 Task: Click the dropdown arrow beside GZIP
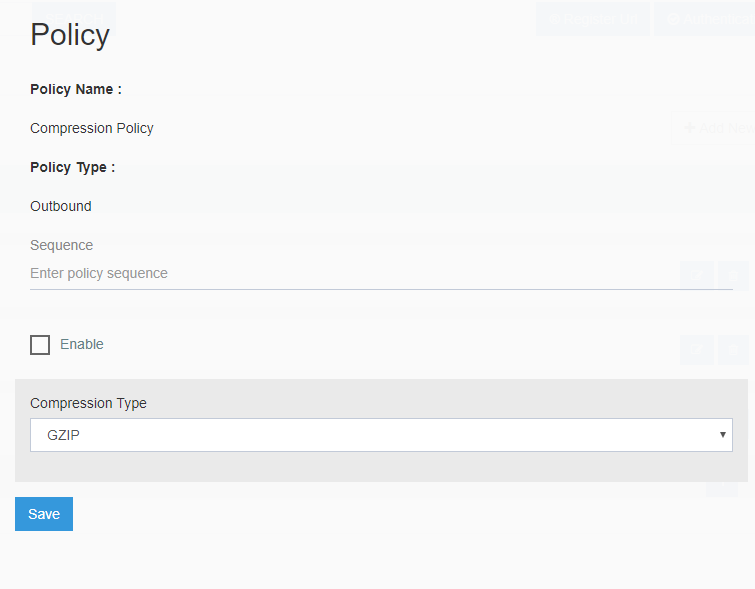click(722, 435)
